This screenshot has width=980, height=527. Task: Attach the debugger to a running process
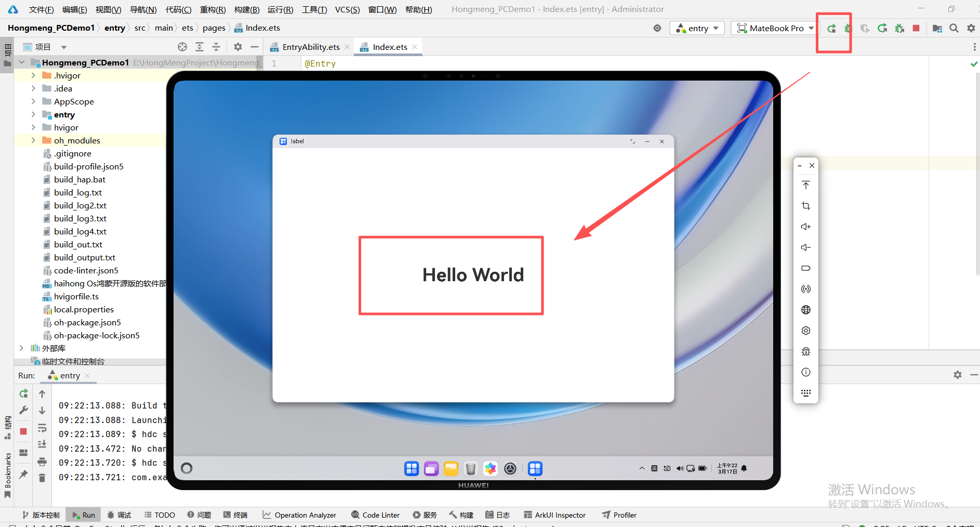[x=899, y=29]
